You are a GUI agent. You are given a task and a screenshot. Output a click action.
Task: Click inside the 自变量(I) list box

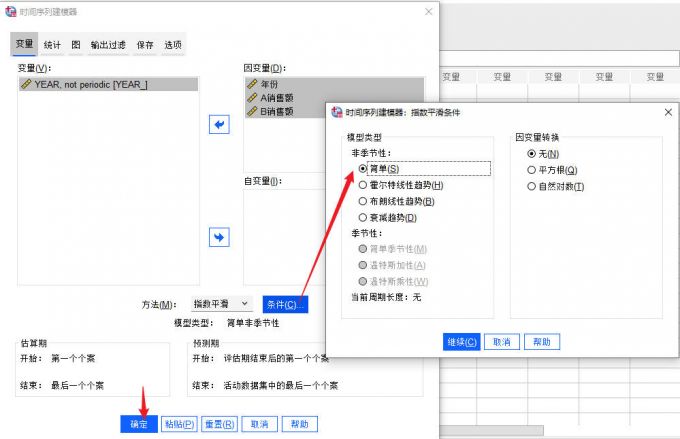(x=284, y=236)
